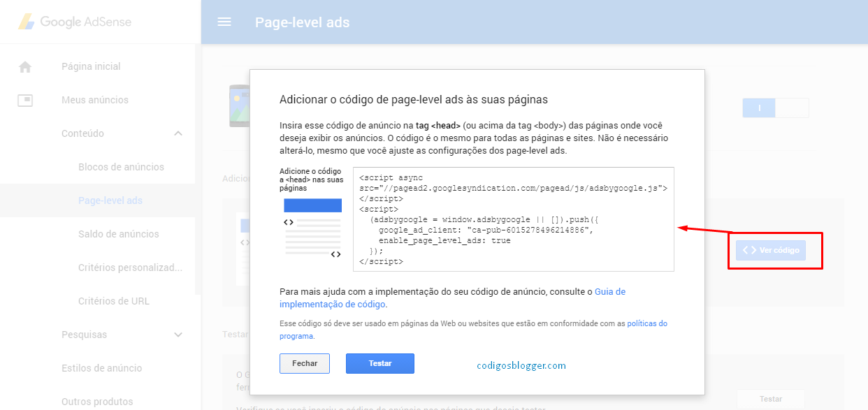Click the Ver código button
Image resolution: width=868 pixels, height=410 pixels.
pos(771,250)
